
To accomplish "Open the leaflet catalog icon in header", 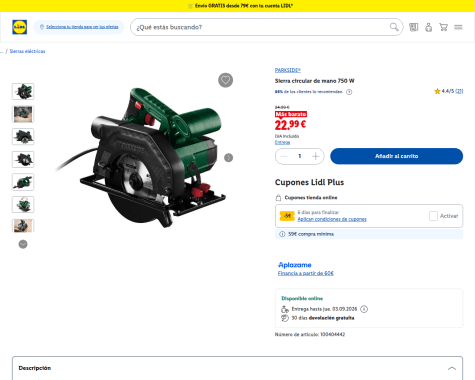I will point(414,27).
